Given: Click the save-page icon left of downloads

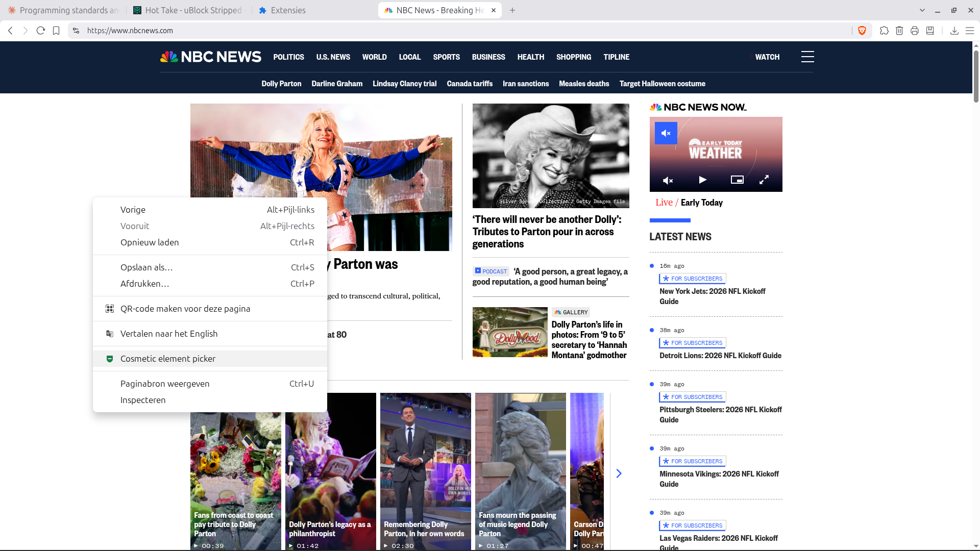Looking at the screenshot, I should point(930,31).
